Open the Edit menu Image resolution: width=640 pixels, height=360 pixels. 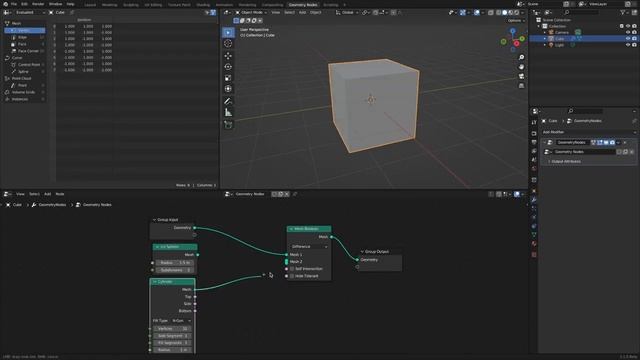[x=24, y=4]
